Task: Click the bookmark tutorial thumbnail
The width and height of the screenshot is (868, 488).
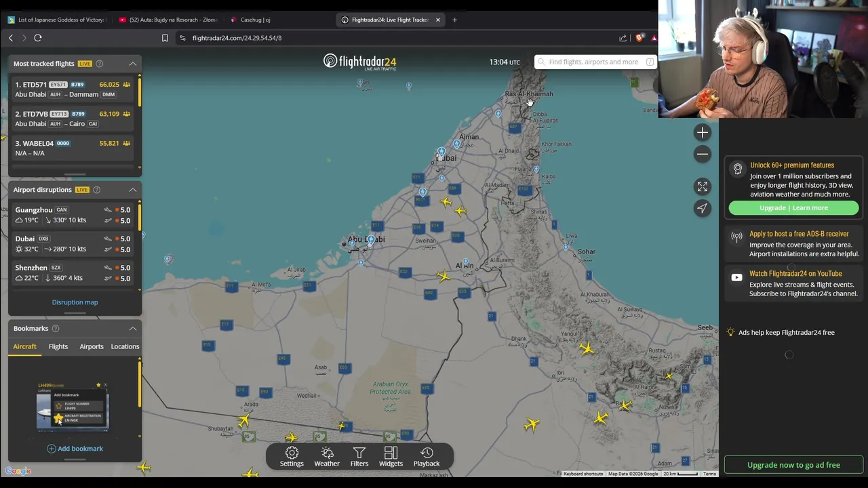Action: 73,408
